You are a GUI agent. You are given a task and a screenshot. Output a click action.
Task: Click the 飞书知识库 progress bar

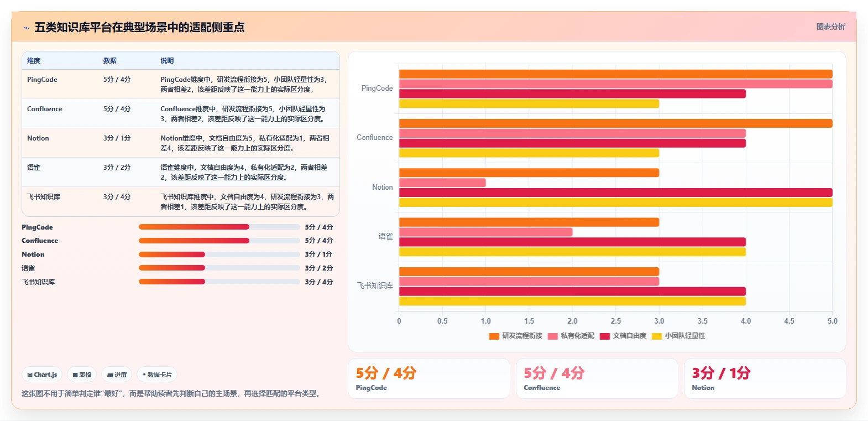click(219, 282)
